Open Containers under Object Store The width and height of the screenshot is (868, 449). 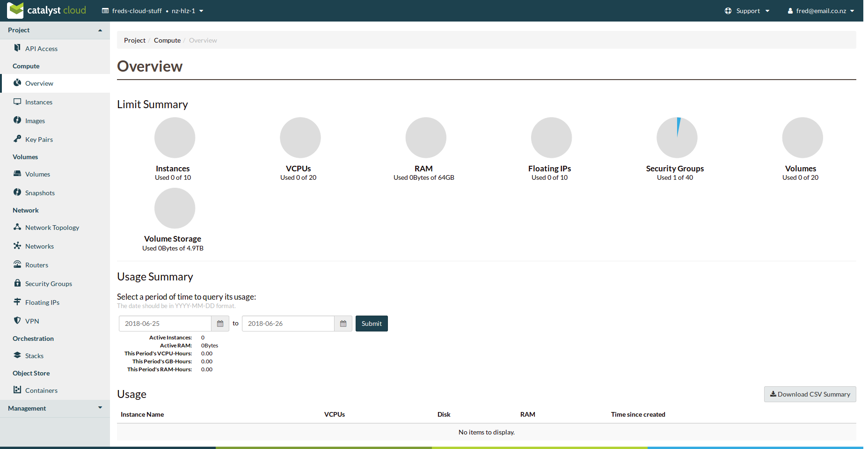[41, 390]
